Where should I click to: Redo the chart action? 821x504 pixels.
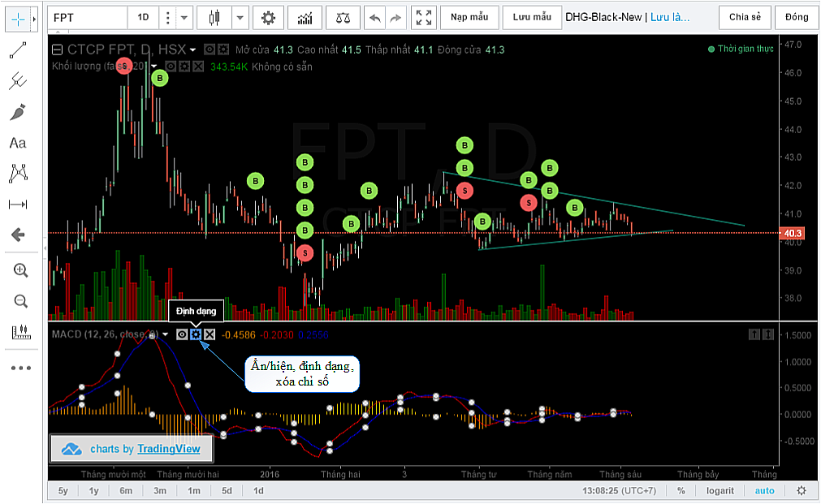(x=395, y=19)
